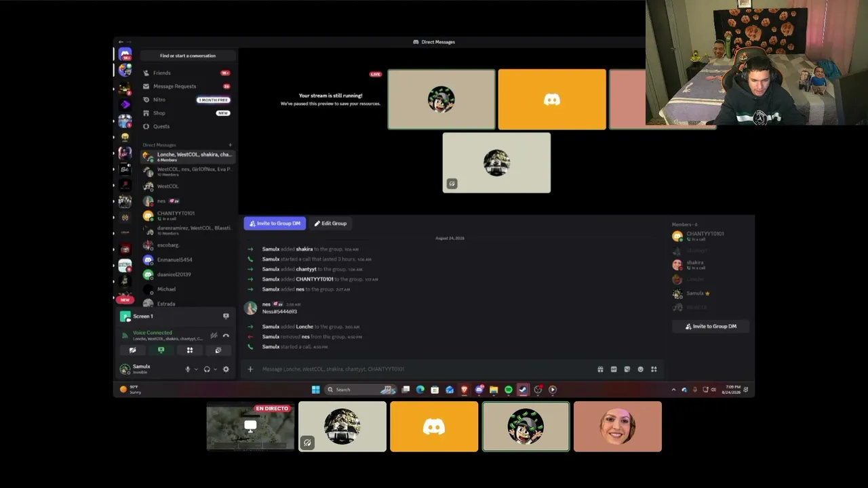The width and height of the screenshot is (868, 488).
Task: Open nes direct message in sidebar
Action: (188, 201)
